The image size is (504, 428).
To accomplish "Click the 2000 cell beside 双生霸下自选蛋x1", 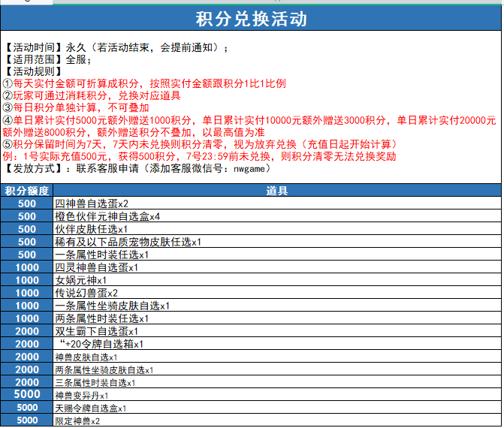I will point(27,331).
